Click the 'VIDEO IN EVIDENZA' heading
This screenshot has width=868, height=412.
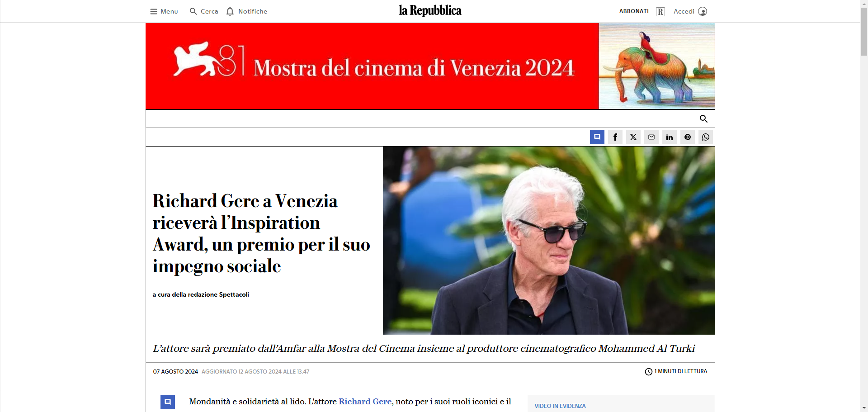click(560, 406)
